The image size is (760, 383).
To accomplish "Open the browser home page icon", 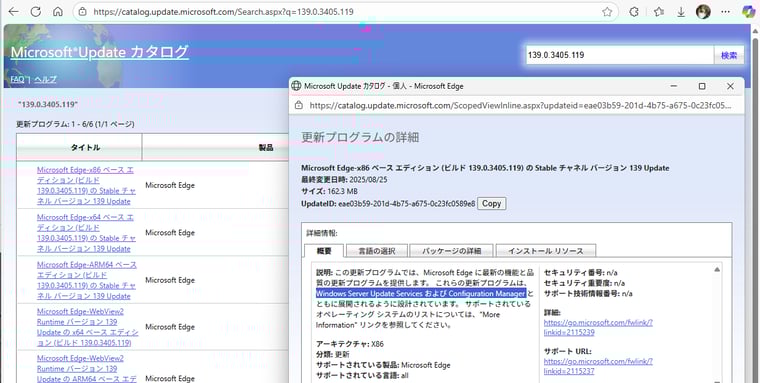I will [x=58, y=12].
